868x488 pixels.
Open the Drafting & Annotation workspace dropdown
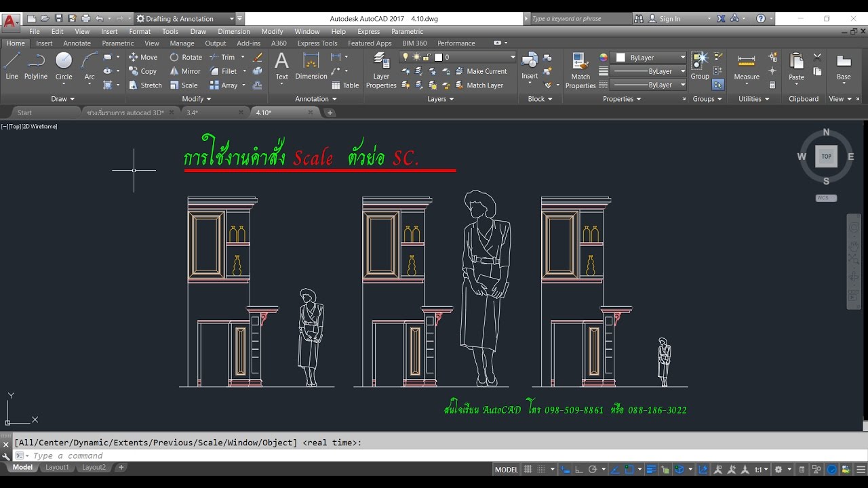[x=185, y=18]
